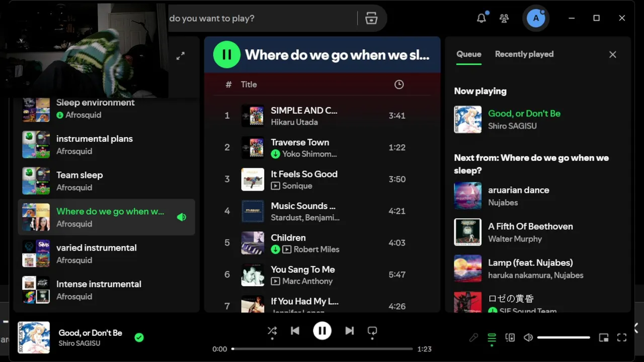
Task: Adjust the volume slider
Action: click(x=563, y=337)
